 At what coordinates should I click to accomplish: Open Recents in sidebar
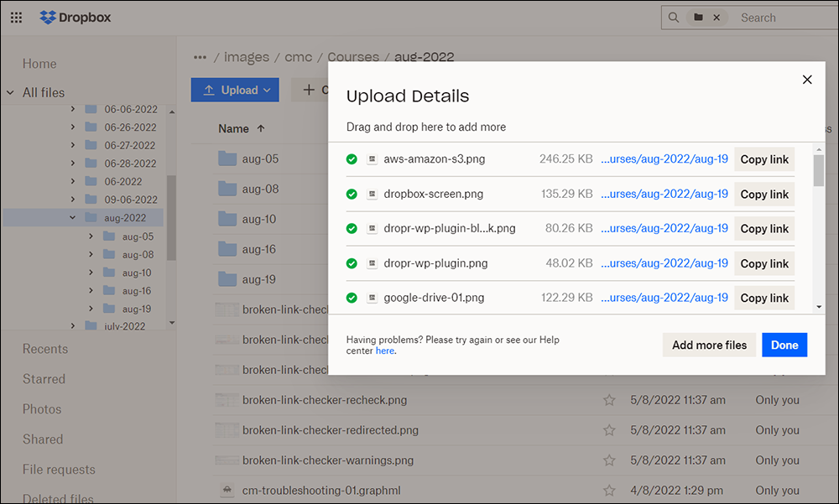tap(45, 349)
